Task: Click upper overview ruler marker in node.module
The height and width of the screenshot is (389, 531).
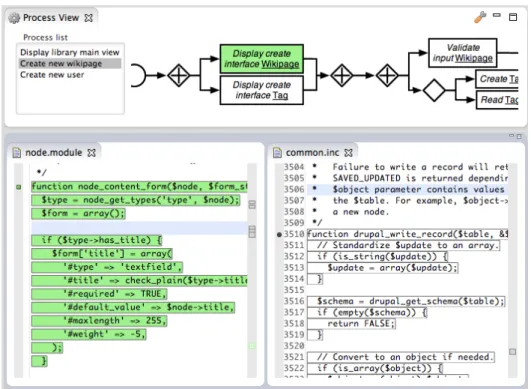Action: [x=252, y=204]
